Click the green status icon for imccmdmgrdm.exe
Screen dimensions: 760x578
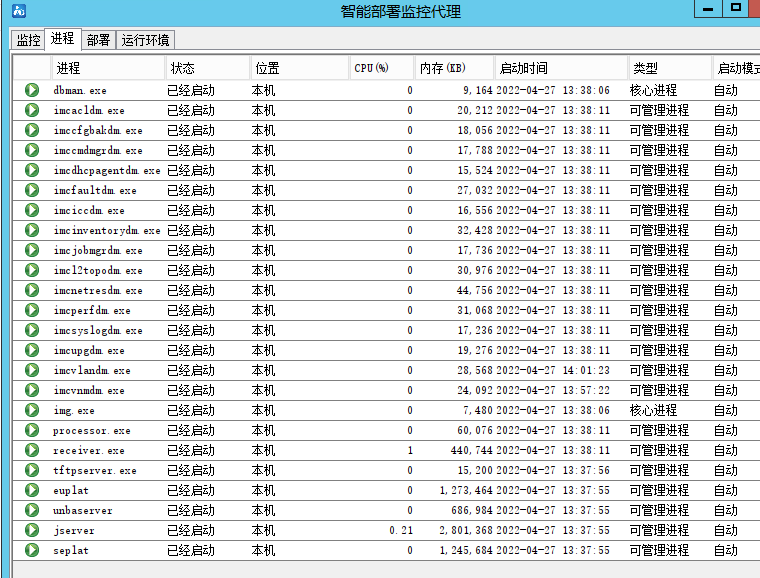[x=32, y=150]
